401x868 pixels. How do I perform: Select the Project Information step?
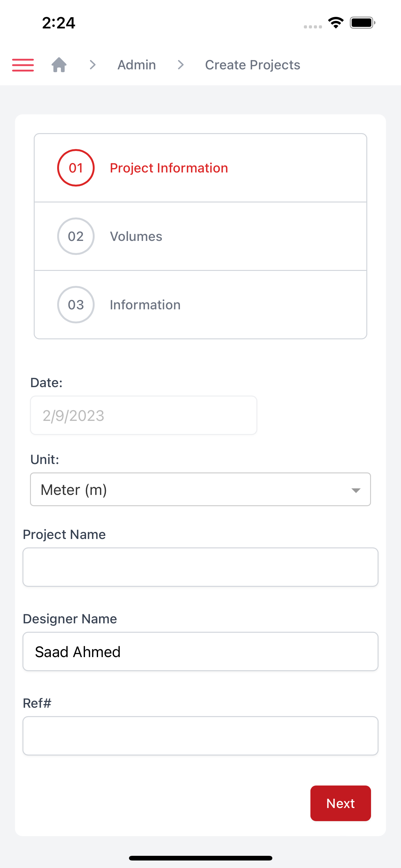(200, 168)
